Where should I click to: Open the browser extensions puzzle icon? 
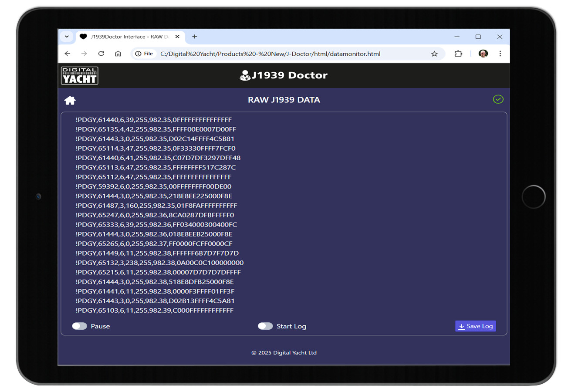pos(458,54)
